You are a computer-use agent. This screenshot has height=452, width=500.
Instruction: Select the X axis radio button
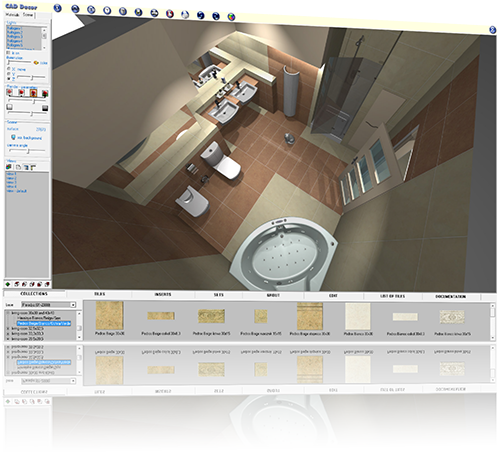pyautogui.click(x=9, y=69)
